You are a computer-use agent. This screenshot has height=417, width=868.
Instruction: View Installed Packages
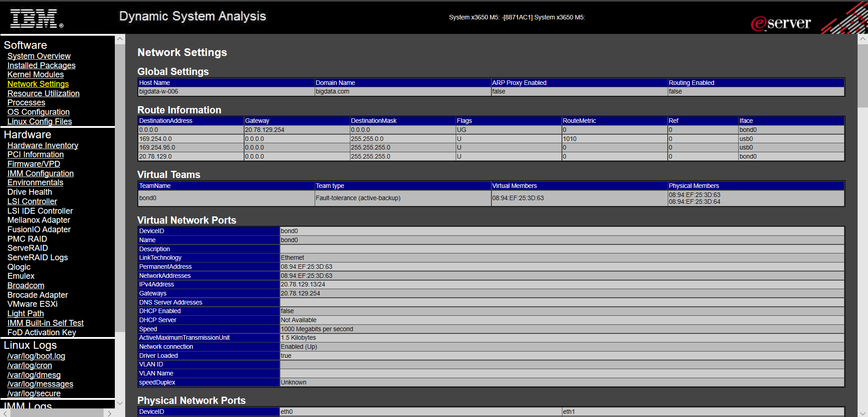[x=41, y=65]
